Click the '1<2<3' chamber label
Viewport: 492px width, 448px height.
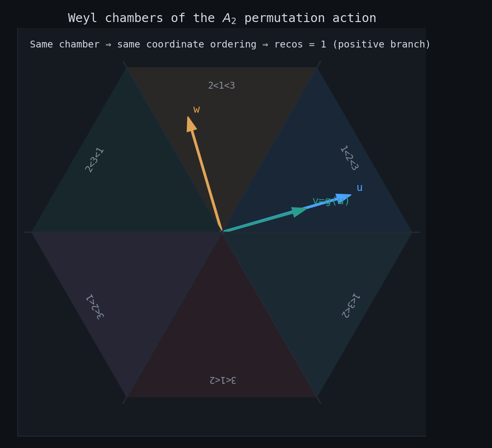pyautogui.click(x=349, y=158)
